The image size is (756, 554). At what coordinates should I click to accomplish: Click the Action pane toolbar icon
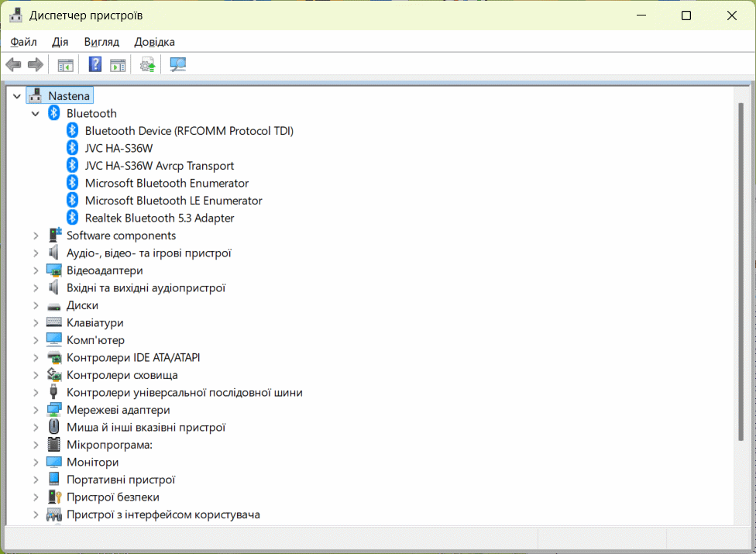tap(118, 64)
